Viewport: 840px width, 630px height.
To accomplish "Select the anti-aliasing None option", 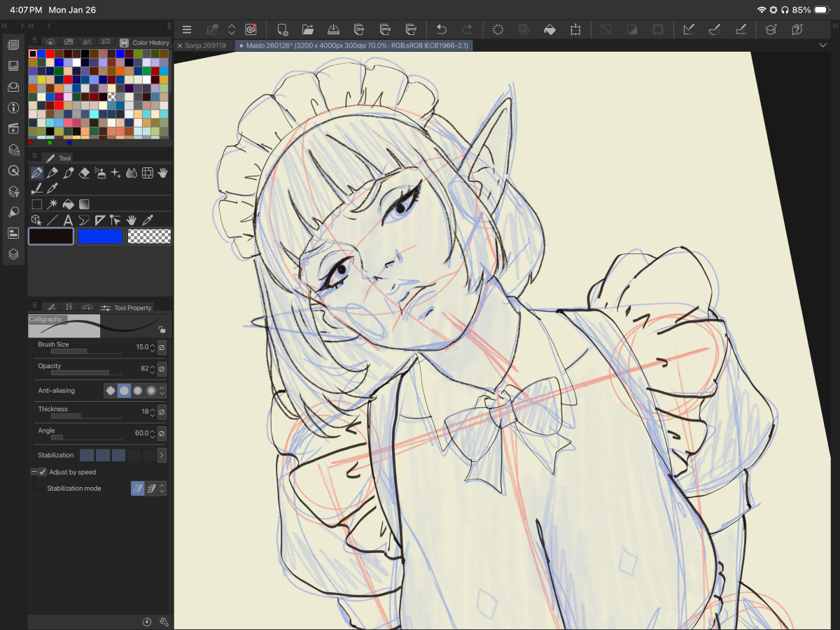I will [x=111, y=391].
